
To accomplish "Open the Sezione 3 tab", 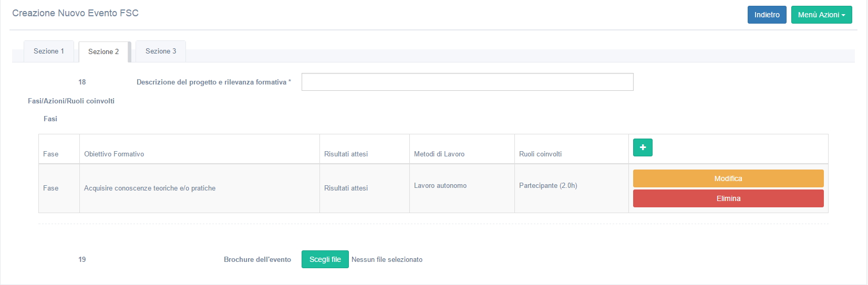I will click(161, 51).
